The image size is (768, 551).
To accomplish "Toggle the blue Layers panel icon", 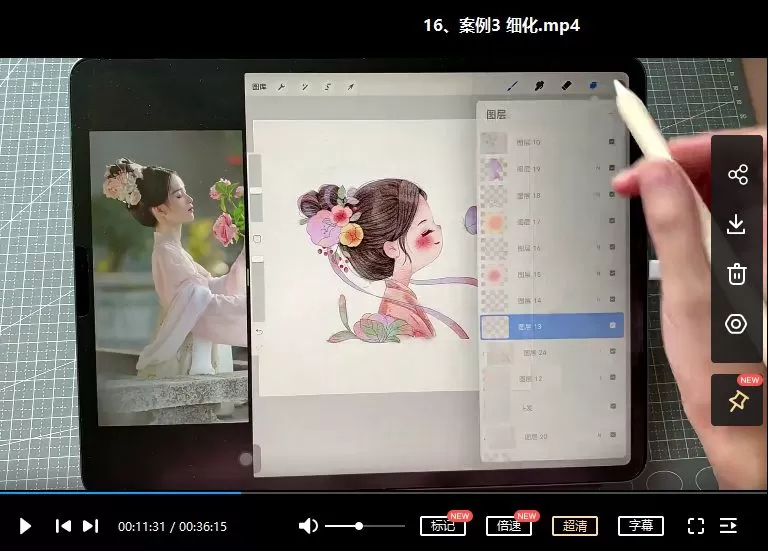I will (593, 85).
